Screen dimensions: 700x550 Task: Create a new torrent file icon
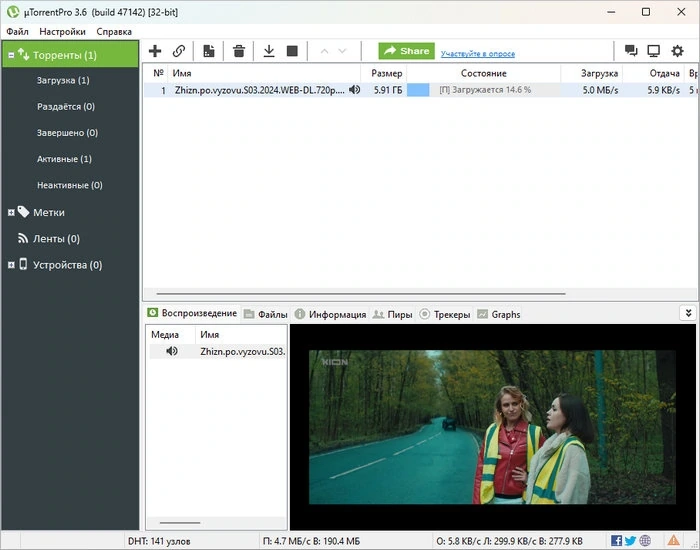point(208,51)
